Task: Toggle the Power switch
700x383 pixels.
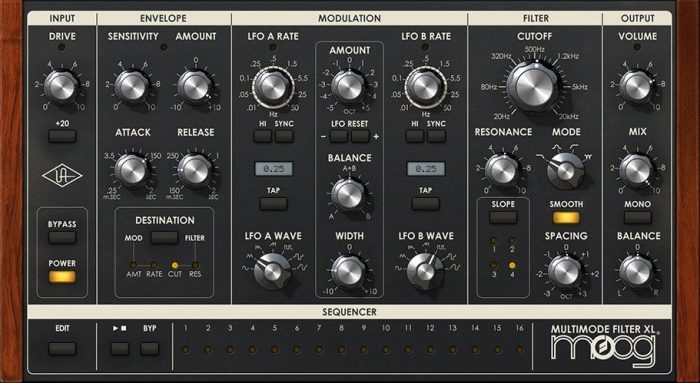Action: (x=62, y=277)
